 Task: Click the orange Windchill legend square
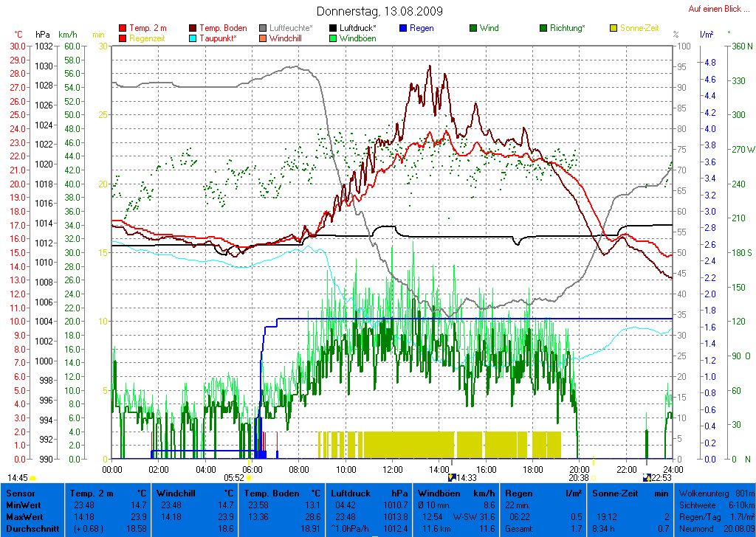coord(263,38)
